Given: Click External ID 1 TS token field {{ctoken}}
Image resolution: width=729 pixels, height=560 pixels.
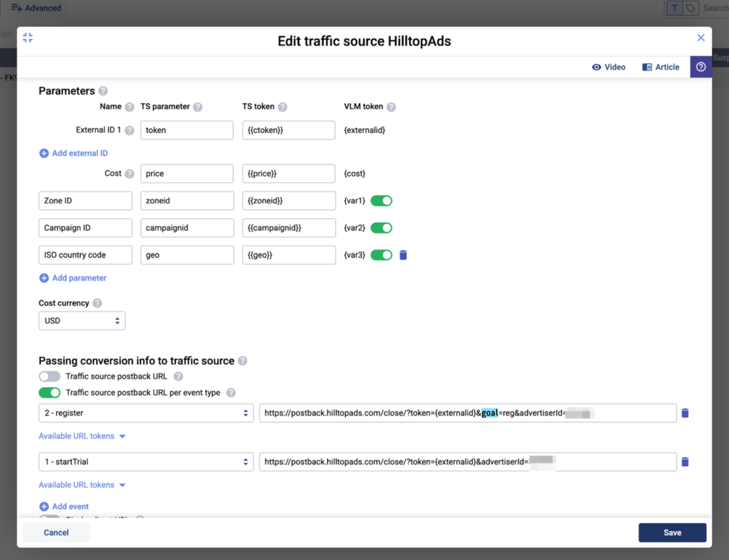Looking at the screenshot, I should [x=289, y=130].
